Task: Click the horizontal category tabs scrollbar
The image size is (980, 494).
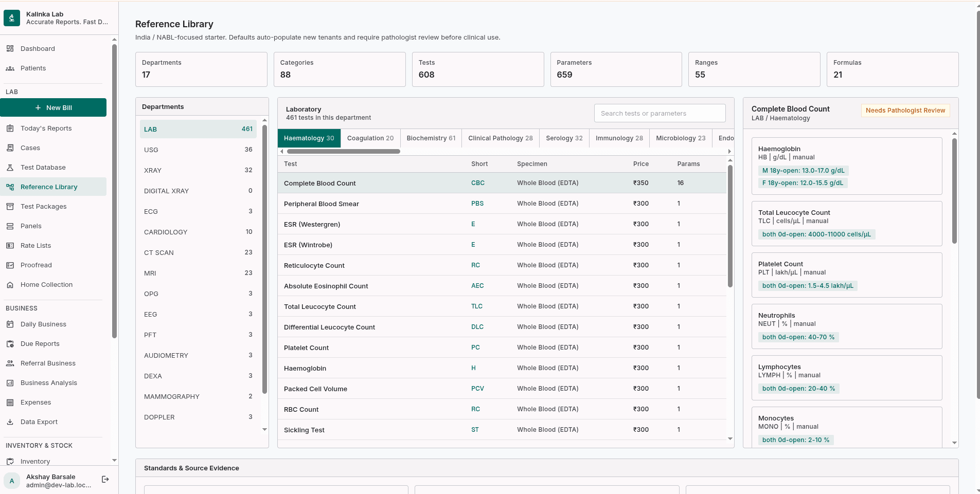Action: tap(344, 152)
